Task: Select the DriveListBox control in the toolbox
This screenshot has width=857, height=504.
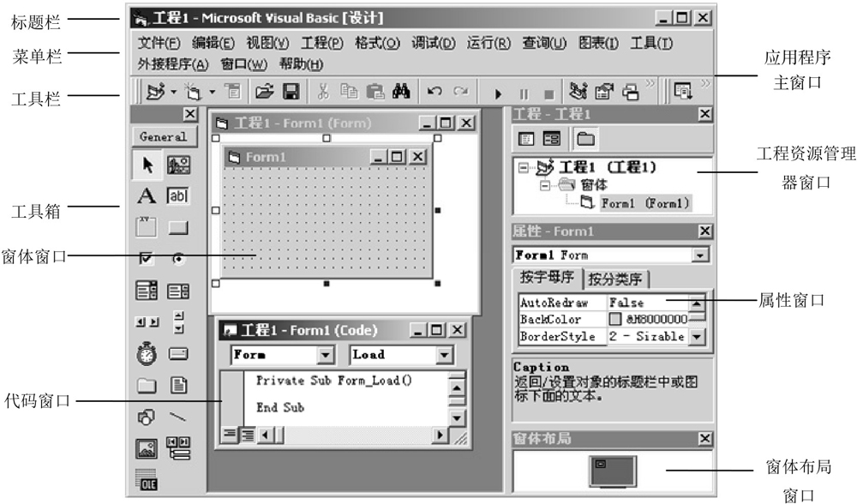Action: [178, 354]
